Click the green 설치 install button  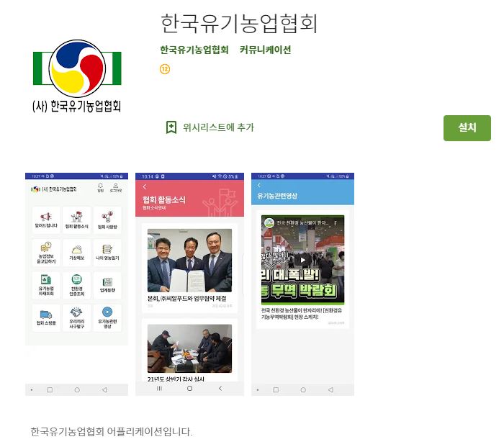tap(467, 128)
